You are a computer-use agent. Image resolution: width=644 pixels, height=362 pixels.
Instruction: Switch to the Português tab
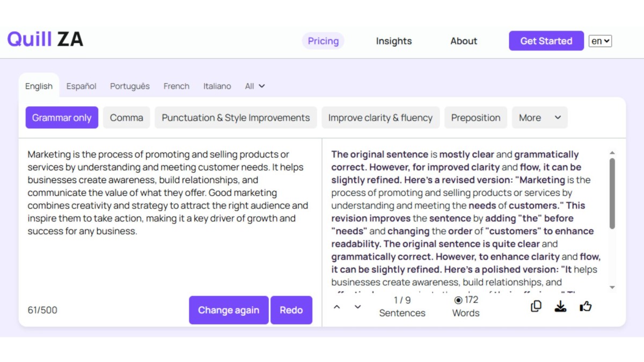pyautogui.click(x=130, y=86)
